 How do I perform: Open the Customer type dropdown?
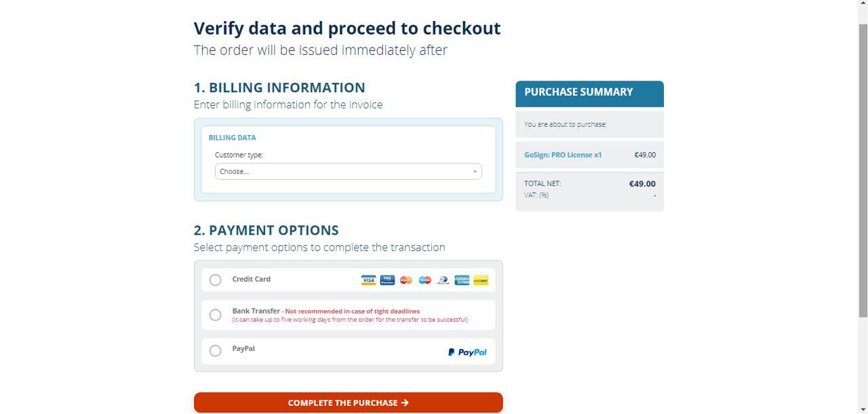click(x=348, y=172)
